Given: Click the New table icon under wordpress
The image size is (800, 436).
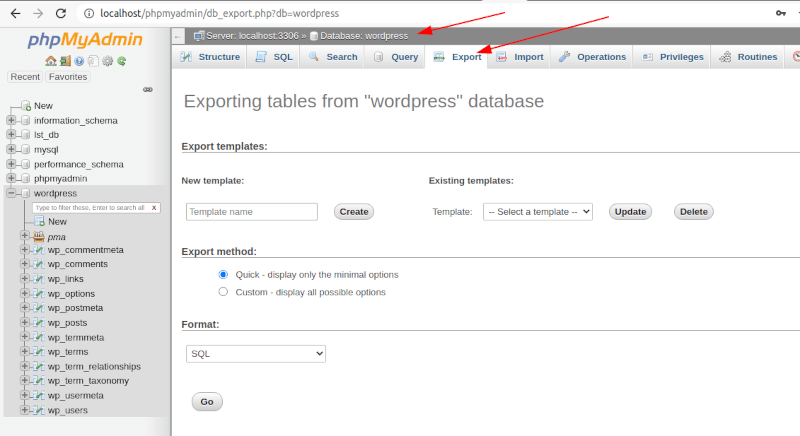Looking at the screenshot, I should point(39,221).
